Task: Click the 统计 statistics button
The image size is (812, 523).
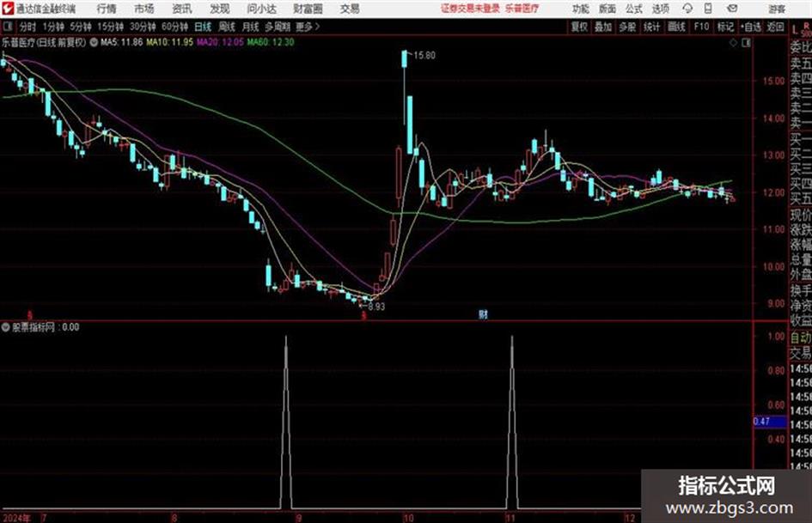Action: pyautogui.click(x=651, y=27)
